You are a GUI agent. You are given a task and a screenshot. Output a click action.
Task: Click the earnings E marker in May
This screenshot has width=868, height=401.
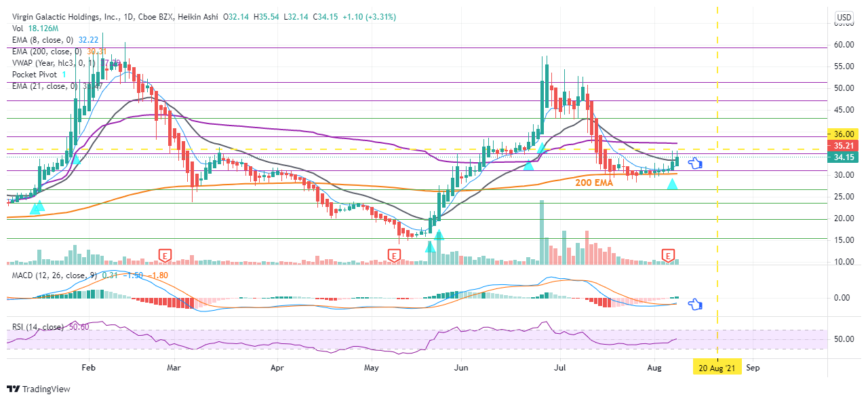click(x=393, y=255)
